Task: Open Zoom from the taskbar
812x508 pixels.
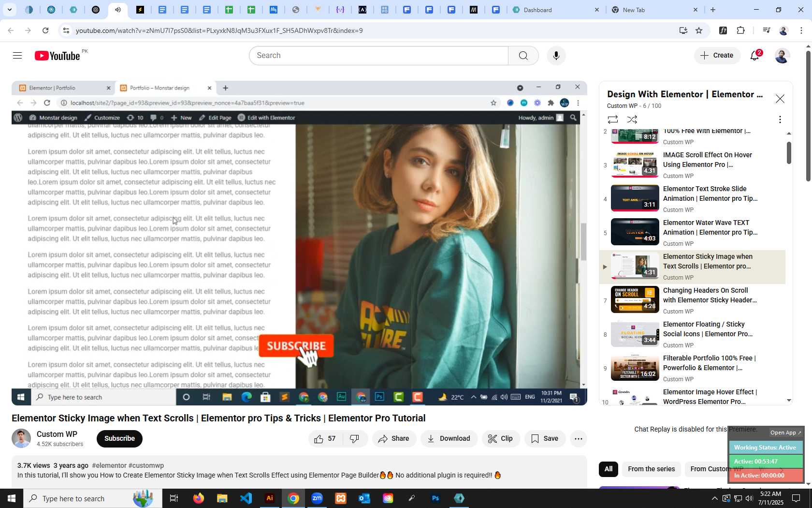Action: [317, 498]
